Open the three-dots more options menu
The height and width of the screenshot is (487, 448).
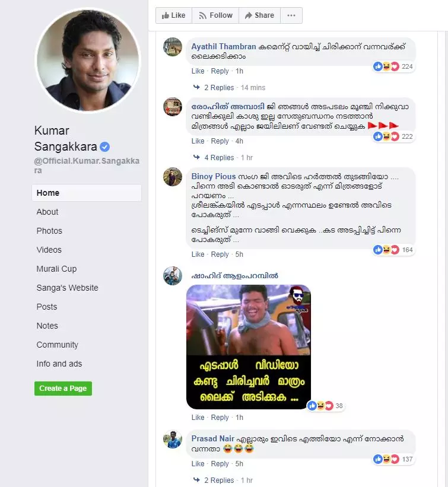point(291,15)
